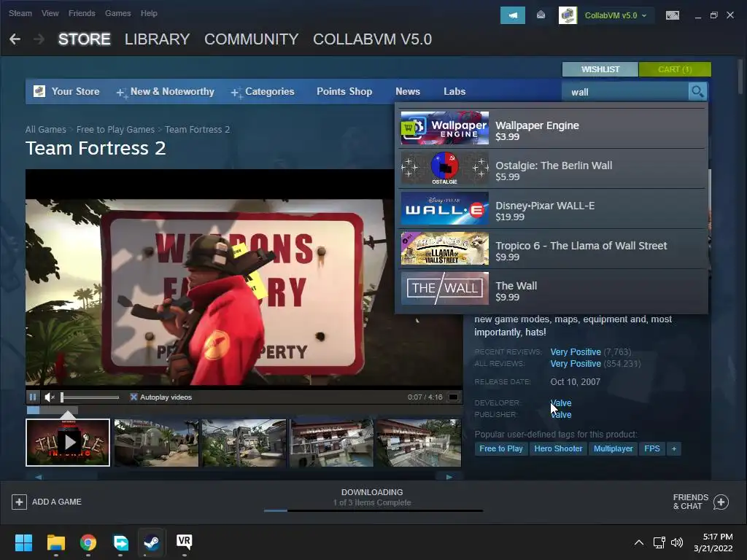Open the Help menu
The height and width of the screenshot is (560, 747).
pos(149,13)
